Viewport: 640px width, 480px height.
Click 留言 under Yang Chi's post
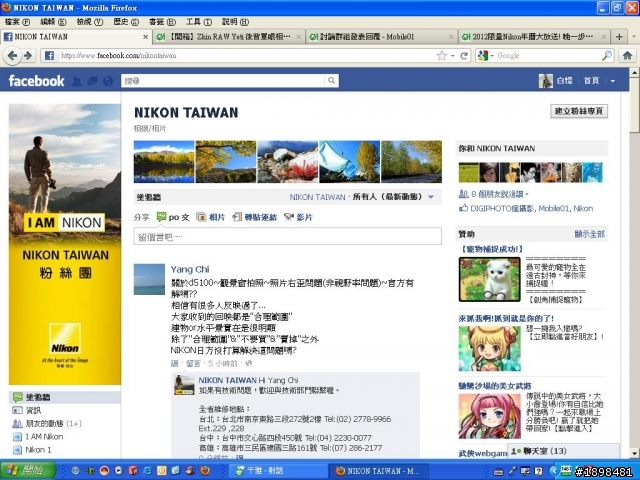pos(193,363)
